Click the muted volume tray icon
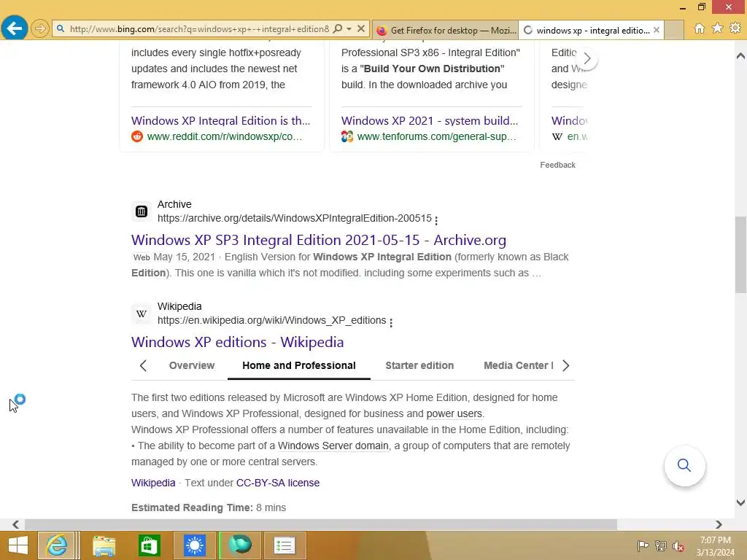 click(x=678, y=545)
